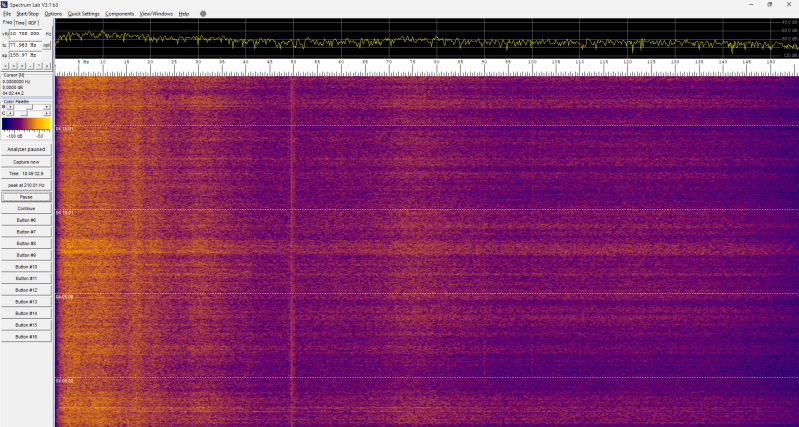This screenshot has height=427, width=799.
Task: Click Button #15
Action: tap(26, 325)
